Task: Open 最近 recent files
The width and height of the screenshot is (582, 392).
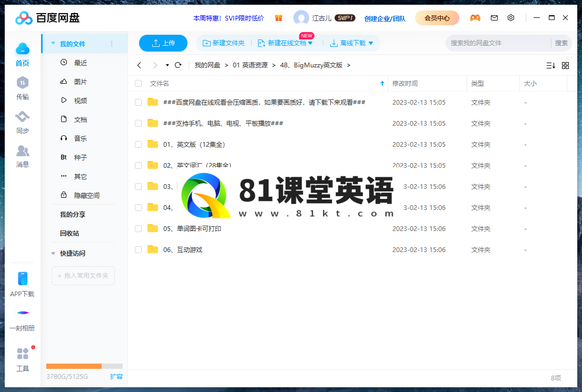Action: tap(80, 63)
